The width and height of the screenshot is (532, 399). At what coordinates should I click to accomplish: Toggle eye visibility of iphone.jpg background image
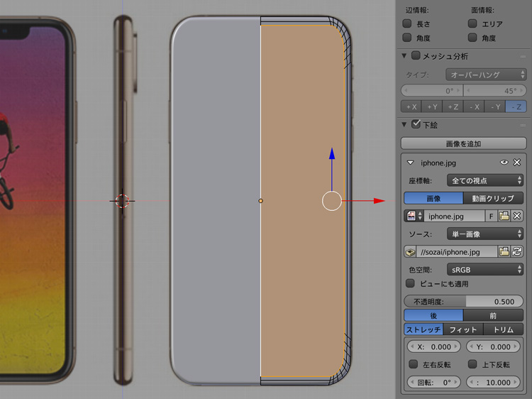[x=505, y=163]
